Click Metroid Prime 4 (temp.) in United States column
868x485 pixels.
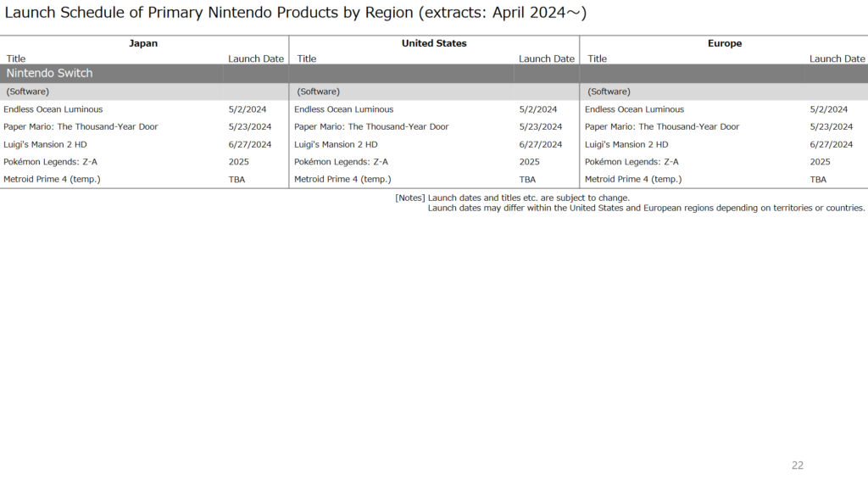click(342, 180)
